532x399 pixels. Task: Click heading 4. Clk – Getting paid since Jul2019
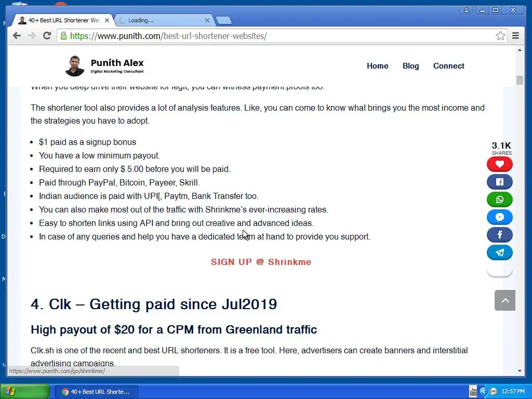154,304
